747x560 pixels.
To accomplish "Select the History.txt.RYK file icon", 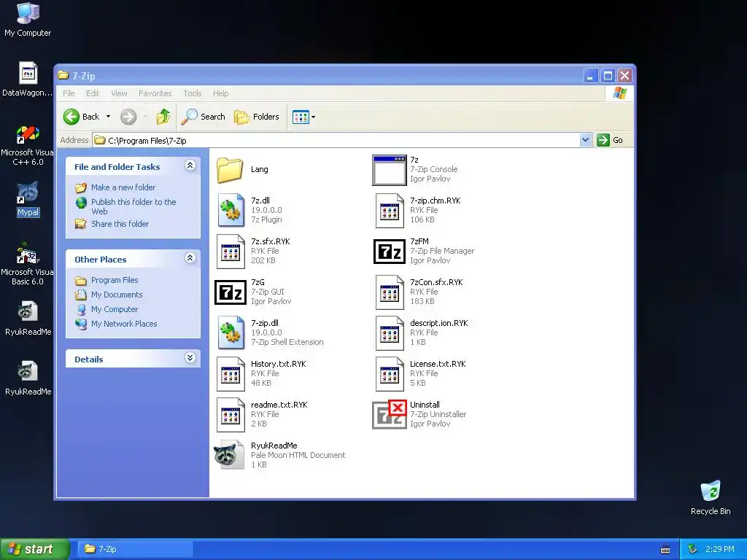I will (231, 374).
